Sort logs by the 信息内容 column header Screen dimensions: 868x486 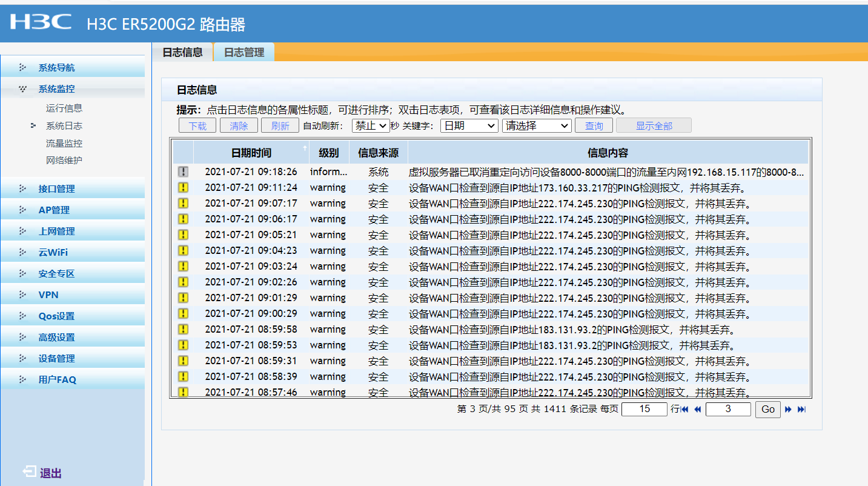pyautogui.click(x=608, y=153)
